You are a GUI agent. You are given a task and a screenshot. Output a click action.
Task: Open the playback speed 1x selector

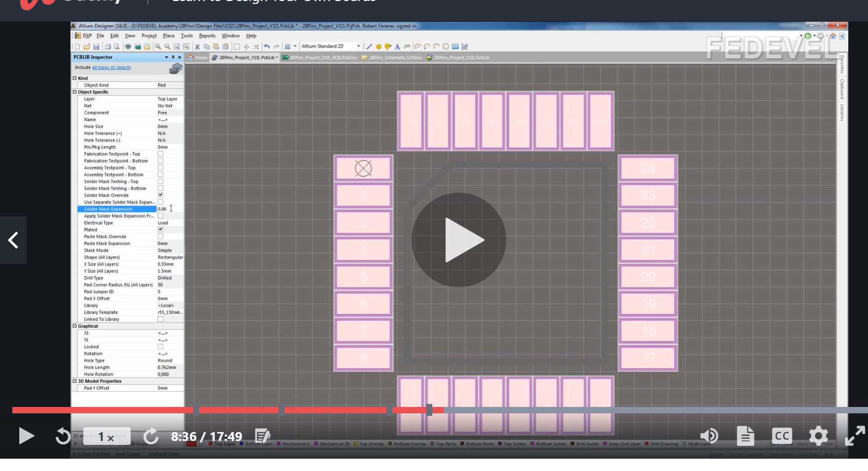(x=106, y=437)
